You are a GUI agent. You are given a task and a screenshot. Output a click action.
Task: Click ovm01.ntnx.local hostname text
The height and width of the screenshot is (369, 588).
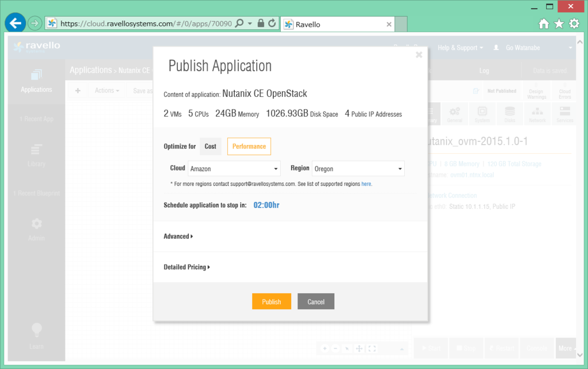[472, 175]
